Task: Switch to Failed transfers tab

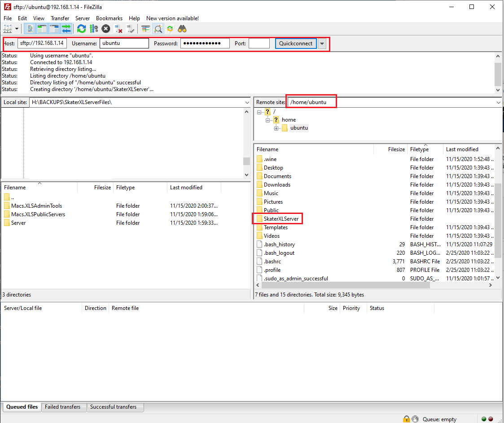Action: [63, 407]
